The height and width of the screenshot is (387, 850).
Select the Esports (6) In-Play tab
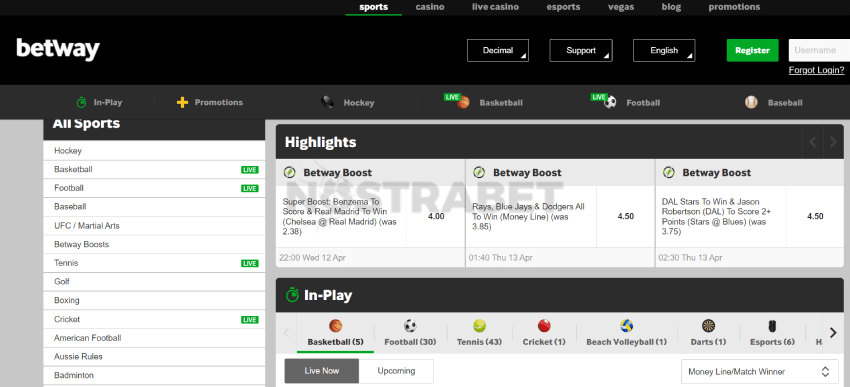pyautogui.click(x=772, y=333)
